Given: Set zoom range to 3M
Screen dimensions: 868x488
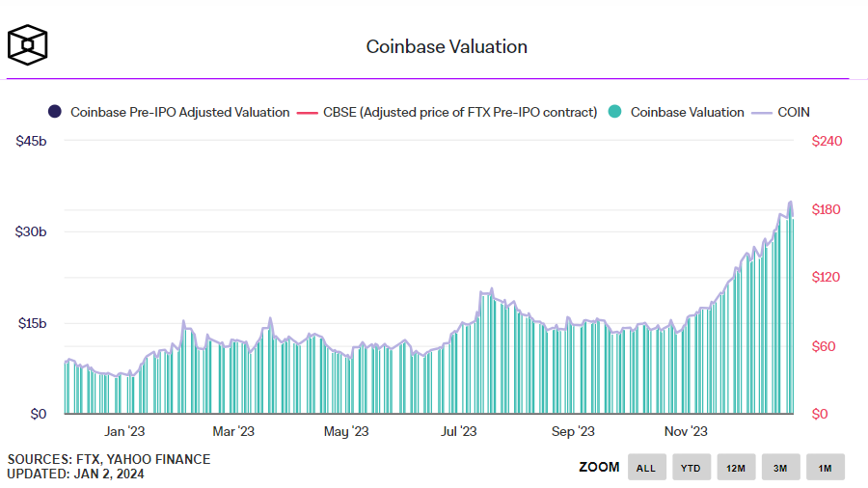Looking at the screenshot, I should point(780,467).
